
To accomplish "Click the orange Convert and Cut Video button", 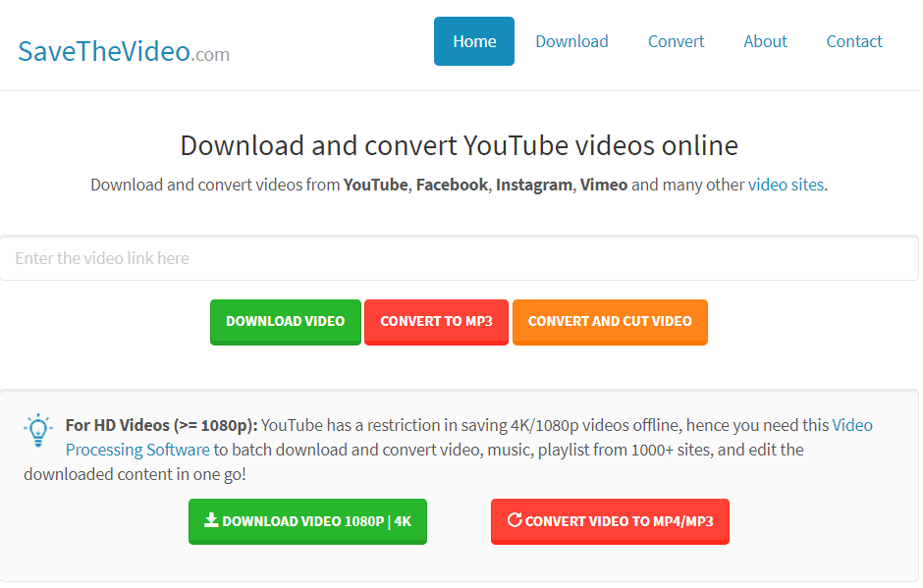I will tap(610, 322).
